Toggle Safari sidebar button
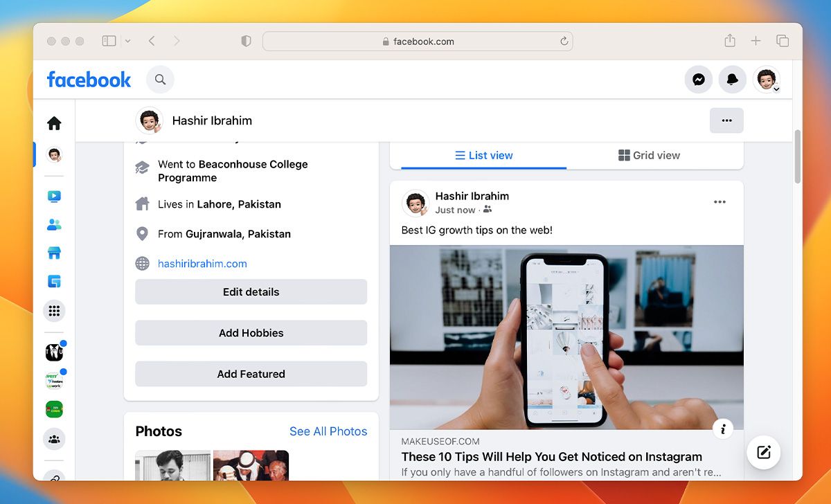The height and width of the screenshot is (504, 831). pos(109,42)
